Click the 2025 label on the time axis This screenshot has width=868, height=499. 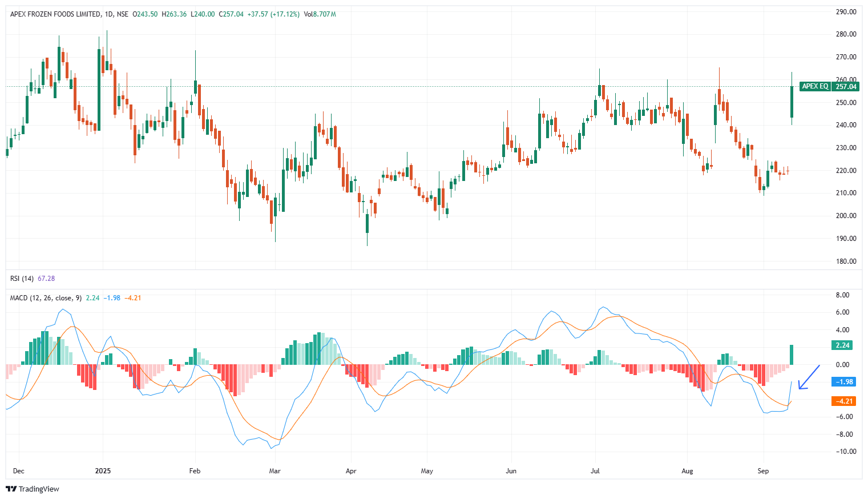coord(103,471)
